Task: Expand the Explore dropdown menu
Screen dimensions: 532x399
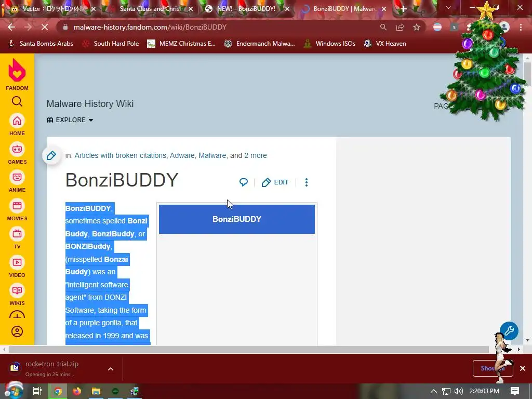Action: click(x=70, y=120)
